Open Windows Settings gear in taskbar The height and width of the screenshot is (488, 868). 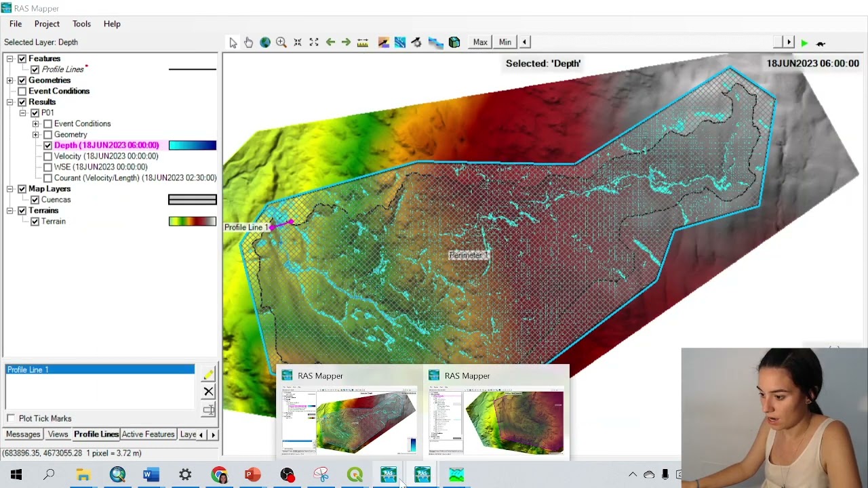tap(184, 475)
